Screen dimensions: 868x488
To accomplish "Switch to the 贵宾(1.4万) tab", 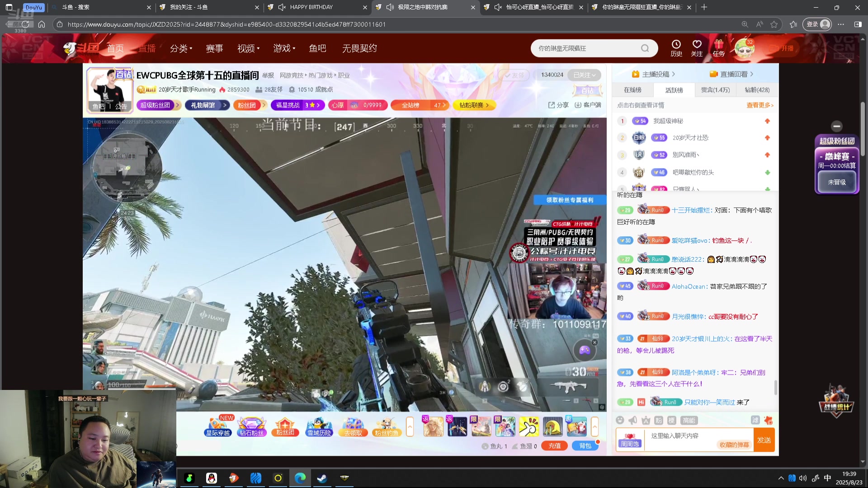I will pos(715,90).
